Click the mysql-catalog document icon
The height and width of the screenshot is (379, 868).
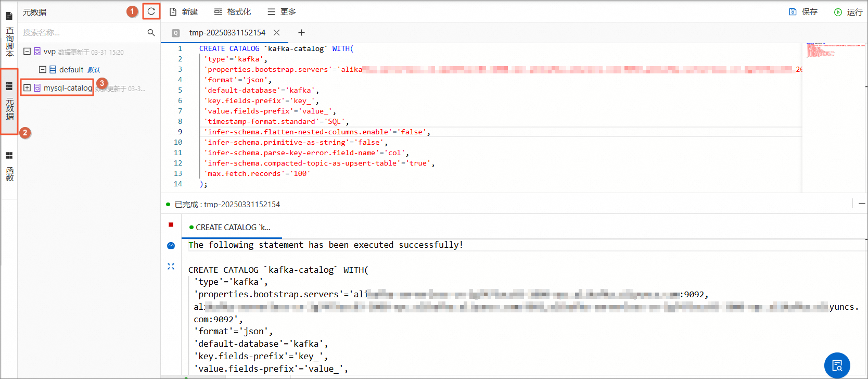coord(37,88)
